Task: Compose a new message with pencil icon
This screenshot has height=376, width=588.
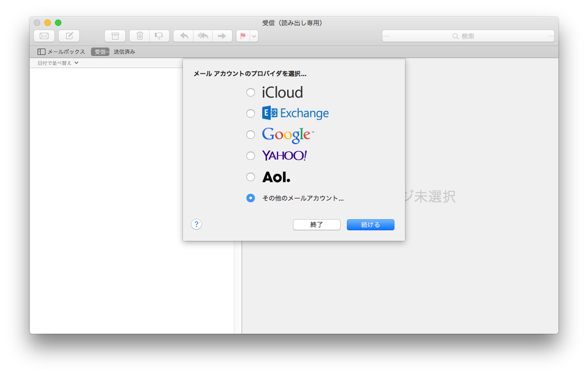Action: click(x=69, y=36)
